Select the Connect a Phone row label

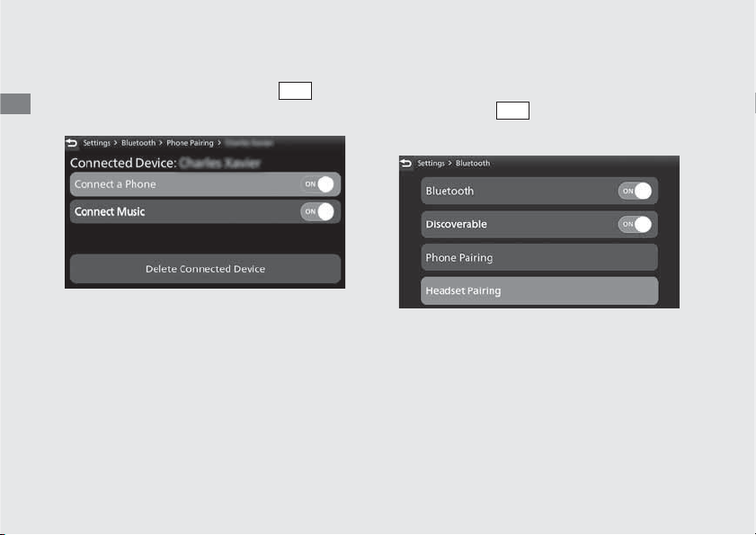coord(115,184)
